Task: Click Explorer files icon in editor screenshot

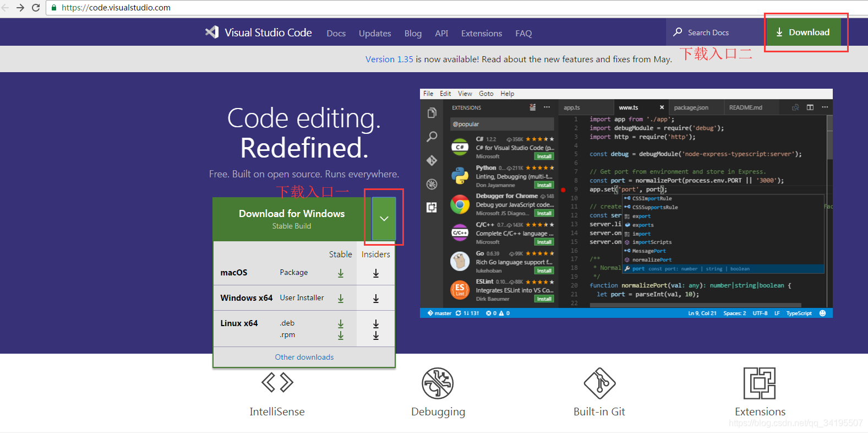Action: click(432, 113)
